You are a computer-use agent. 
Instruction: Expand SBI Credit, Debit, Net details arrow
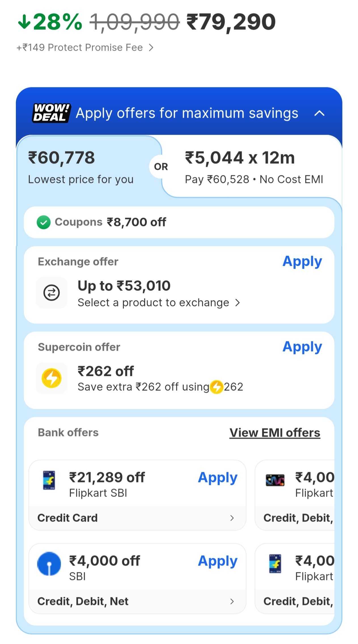[232, 601]
